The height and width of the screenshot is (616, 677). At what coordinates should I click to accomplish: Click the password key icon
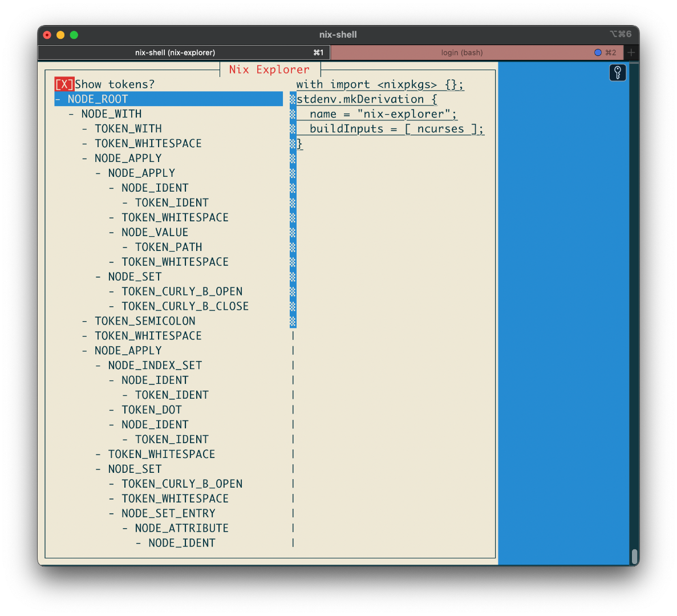[x=618, y=72]
